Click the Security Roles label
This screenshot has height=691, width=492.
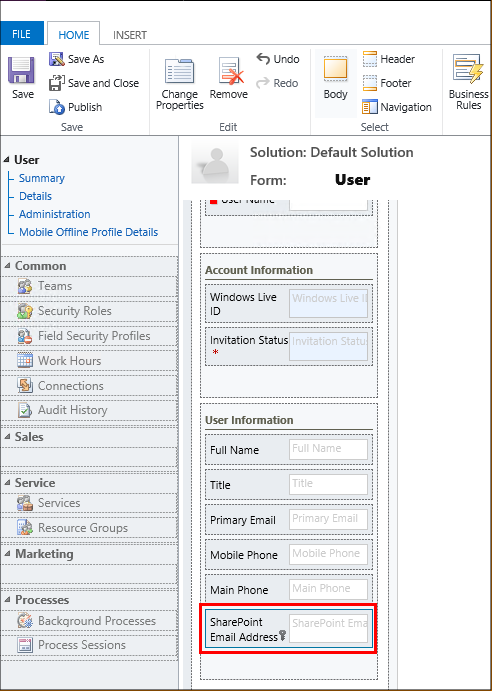click(75, 311)
